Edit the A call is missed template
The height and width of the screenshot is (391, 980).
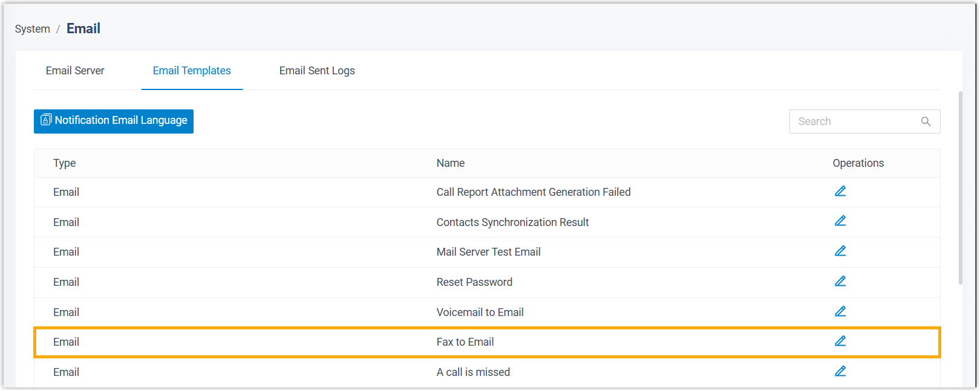pos(840,372)
